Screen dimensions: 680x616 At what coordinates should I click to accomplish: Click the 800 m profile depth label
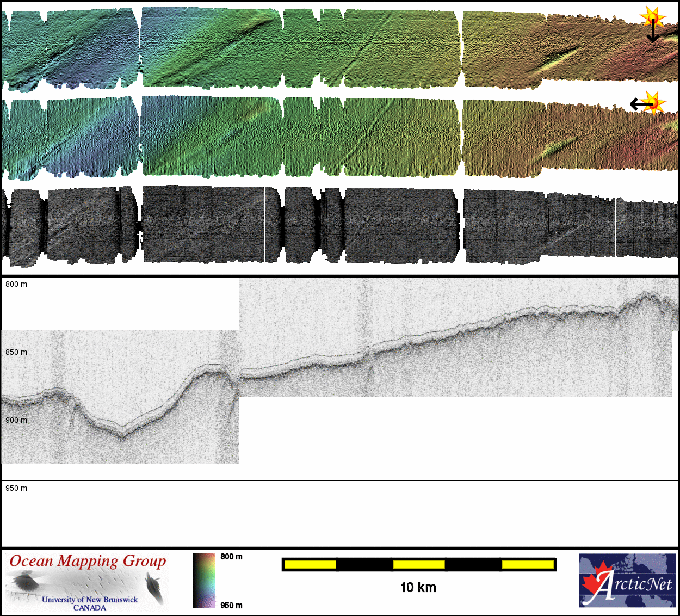[16, 284]
